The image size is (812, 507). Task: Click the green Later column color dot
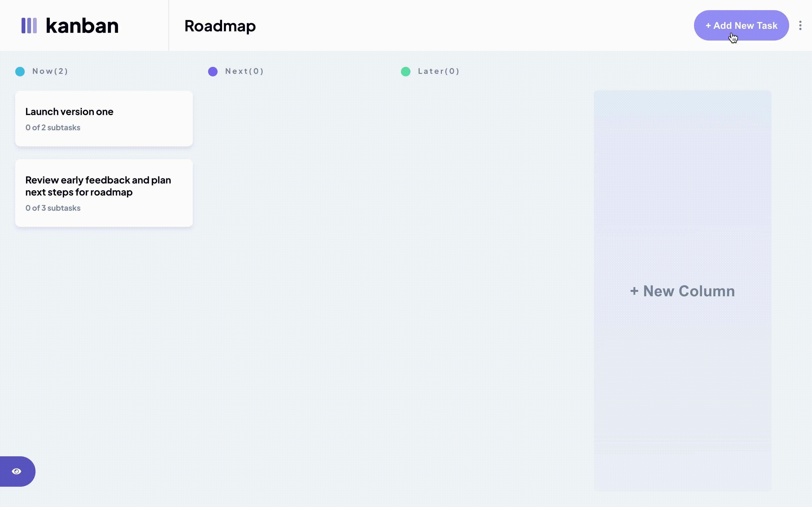pos(406,71)
